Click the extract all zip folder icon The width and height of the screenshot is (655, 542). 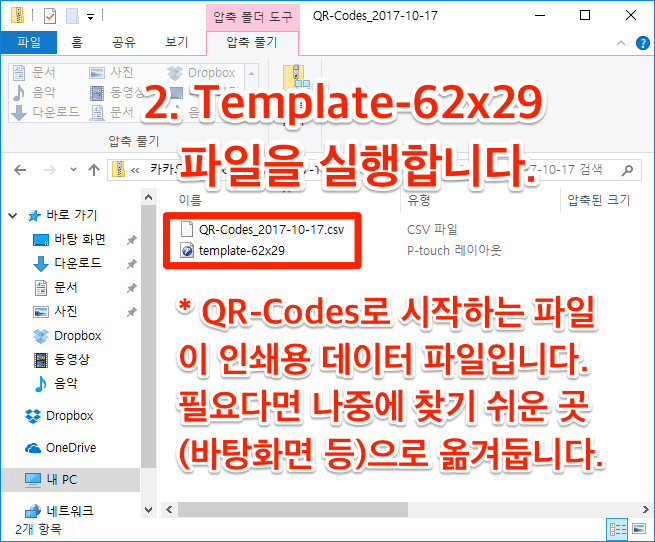[x=296, y=77]
